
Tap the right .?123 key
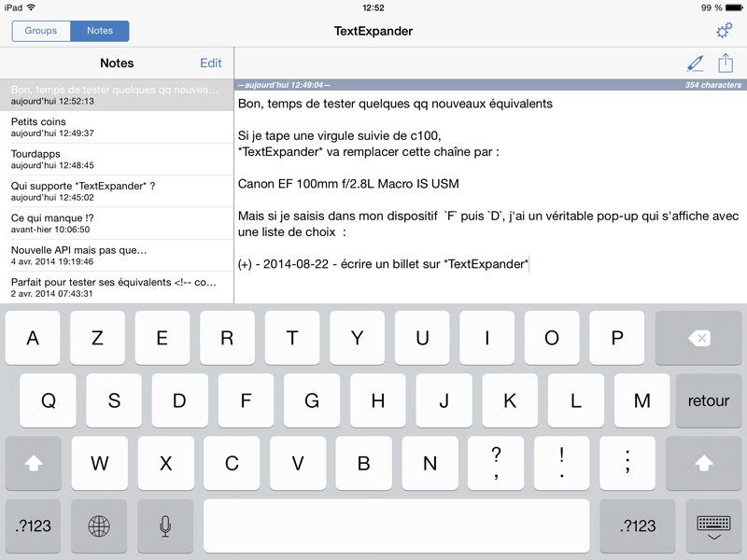pos(638,525)
